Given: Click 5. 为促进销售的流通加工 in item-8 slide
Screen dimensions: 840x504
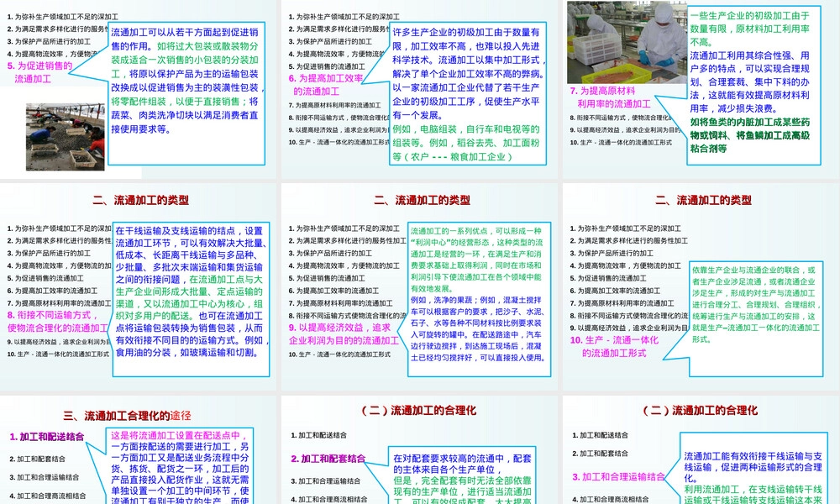Looking at the screenshot, I should click(x=45, y=278).
